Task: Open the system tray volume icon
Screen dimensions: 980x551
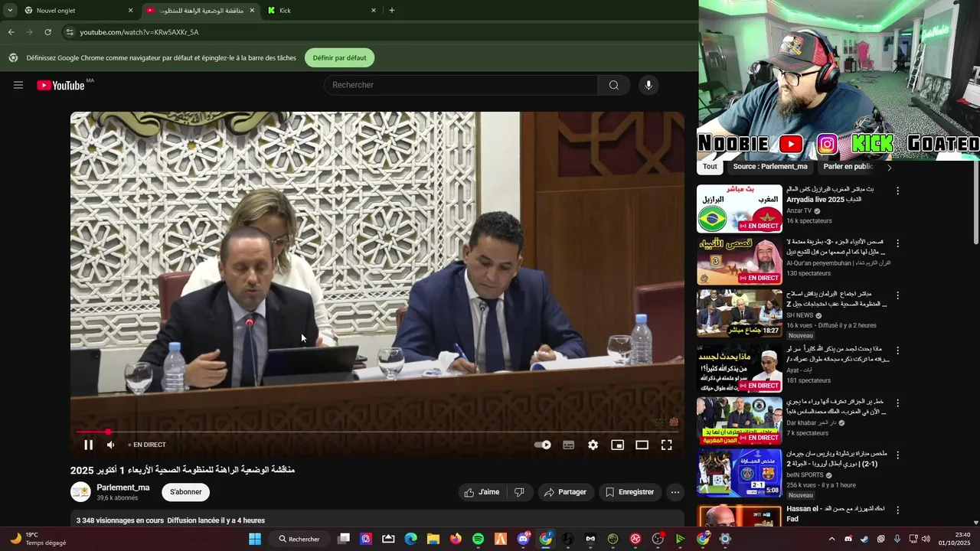Action: 926,539
